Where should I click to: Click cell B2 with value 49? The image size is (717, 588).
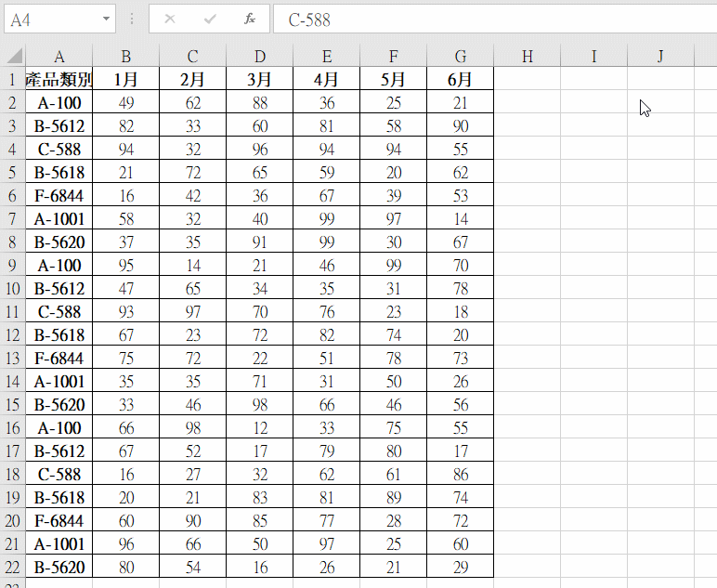[125, 102]
